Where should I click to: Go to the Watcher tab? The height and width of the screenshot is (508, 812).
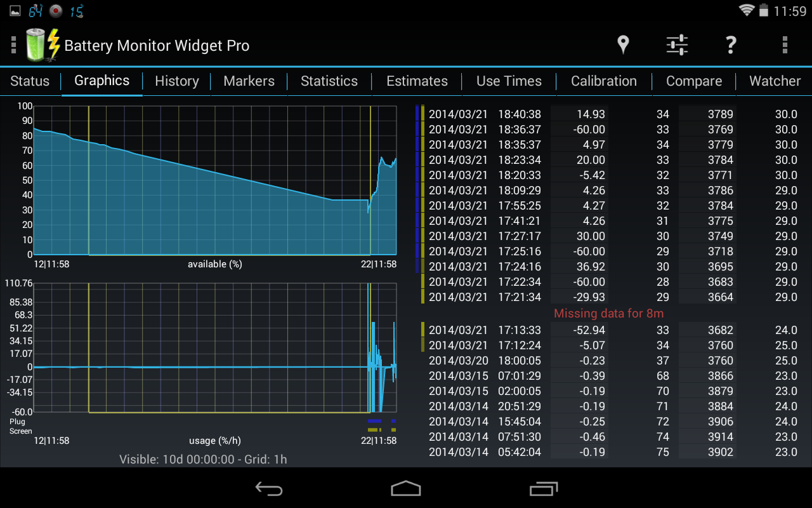[775, 81]
